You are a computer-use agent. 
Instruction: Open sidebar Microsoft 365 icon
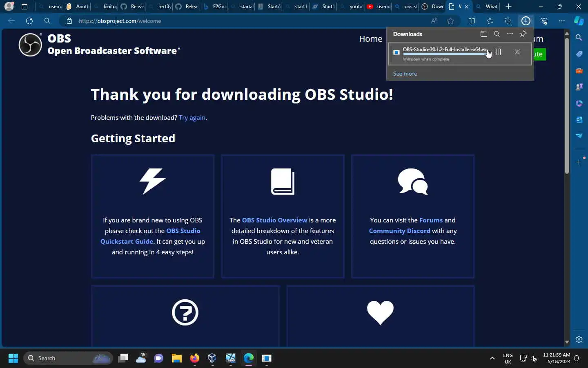tap(579, 103)
